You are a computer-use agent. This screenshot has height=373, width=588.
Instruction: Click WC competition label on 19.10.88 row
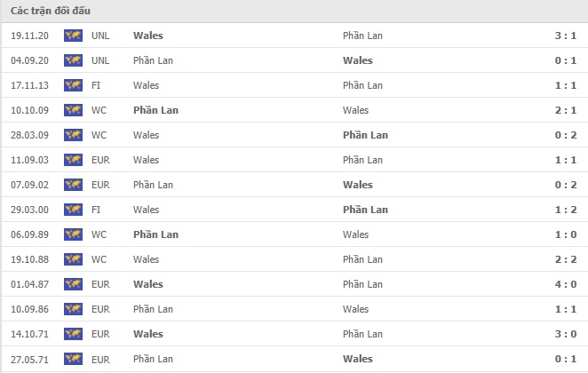[99, 259]
